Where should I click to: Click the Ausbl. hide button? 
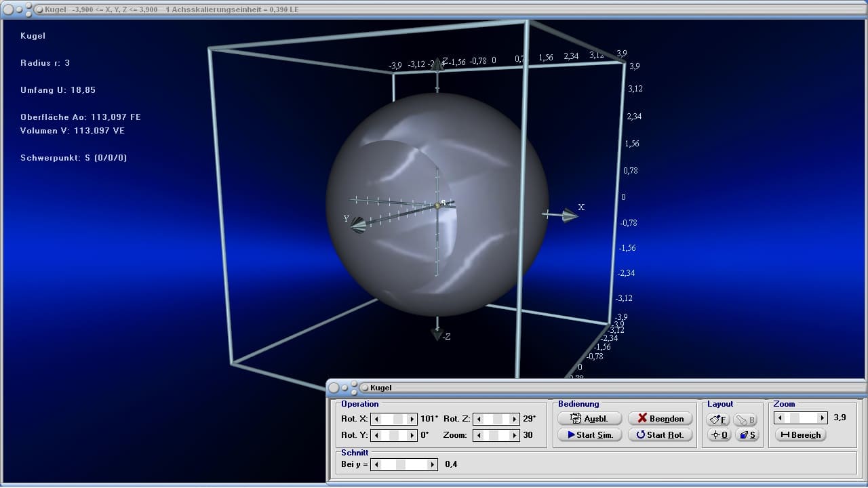pyautogui.click(x=590, y=418)
